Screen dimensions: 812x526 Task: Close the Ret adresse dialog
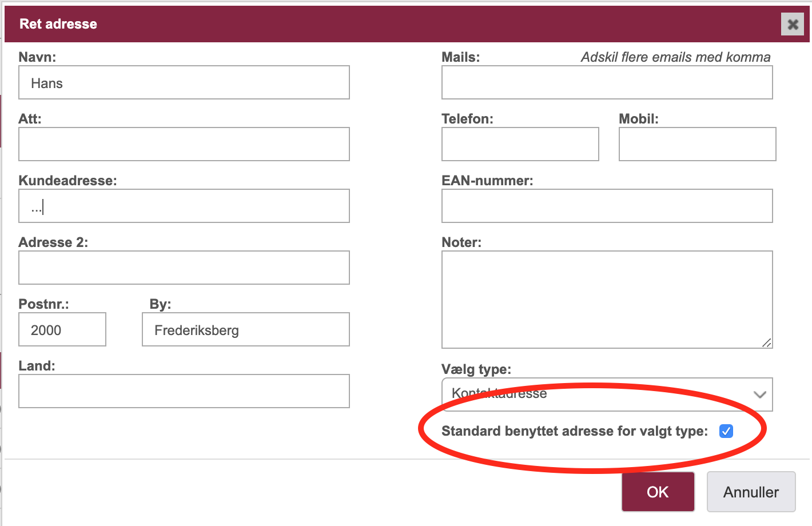pos(793,24)
